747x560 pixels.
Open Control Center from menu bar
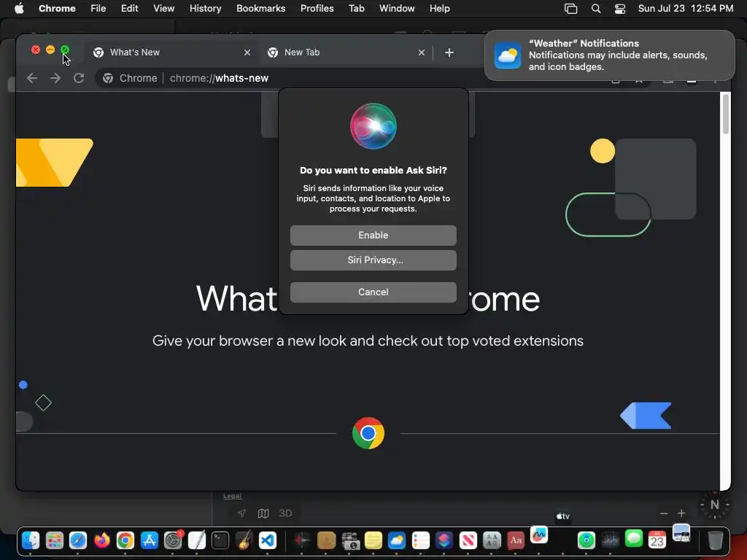(620, 9)
